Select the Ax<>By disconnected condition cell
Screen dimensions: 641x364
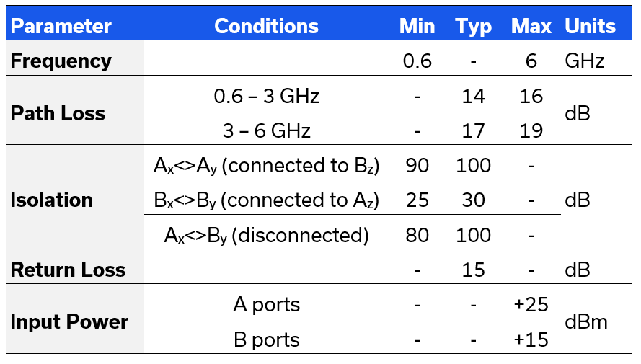click(x=266, y=235)
